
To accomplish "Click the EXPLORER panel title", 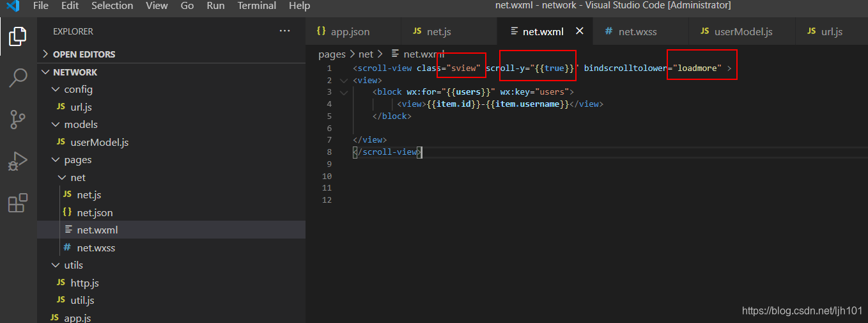I will click(x=73, y=31).
